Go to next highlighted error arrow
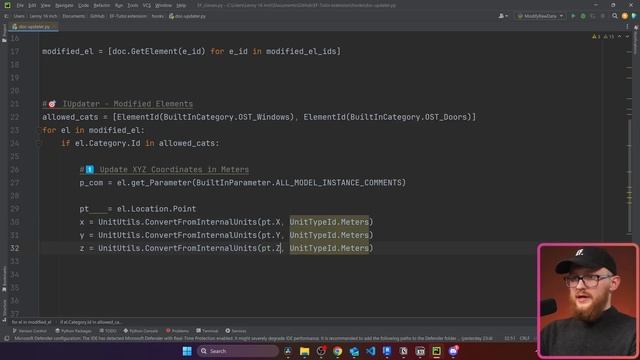 coord(627,37)
